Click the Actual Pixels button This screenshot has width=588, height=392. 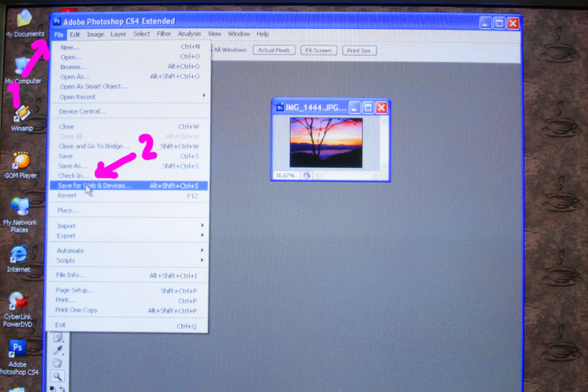(x=274, y=50)
